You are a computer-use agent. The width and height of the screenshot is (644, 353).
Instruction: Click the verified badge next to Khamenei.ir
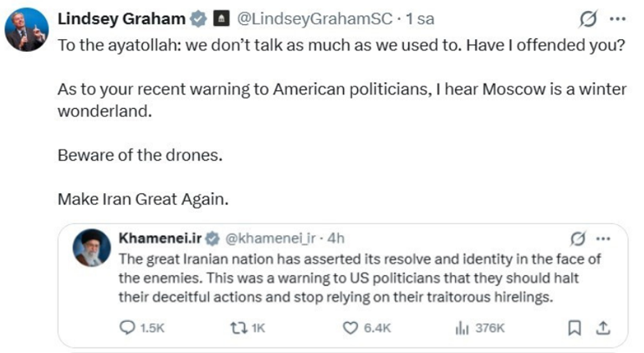click(x=212, y=238)
